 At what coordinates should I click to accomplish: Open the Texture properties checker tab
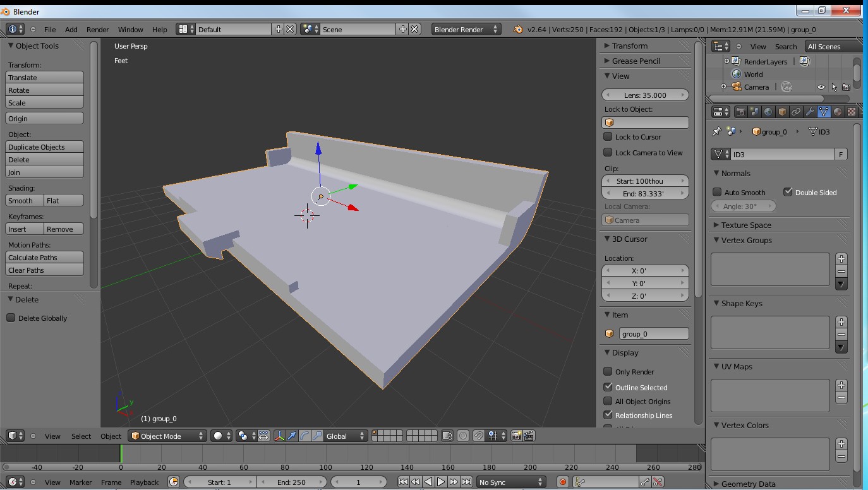(852, 112)
